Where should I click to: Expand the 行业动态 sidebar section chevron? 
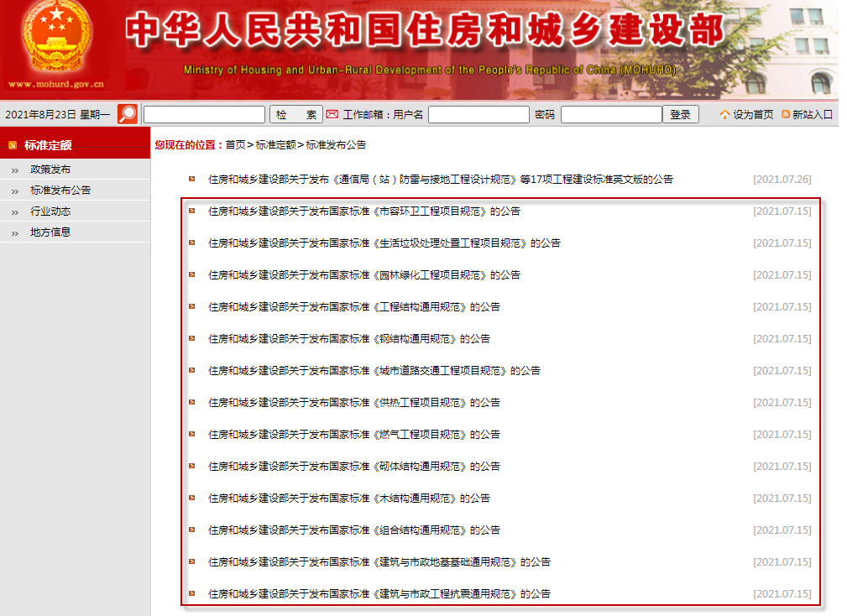(x=13, y=210)
